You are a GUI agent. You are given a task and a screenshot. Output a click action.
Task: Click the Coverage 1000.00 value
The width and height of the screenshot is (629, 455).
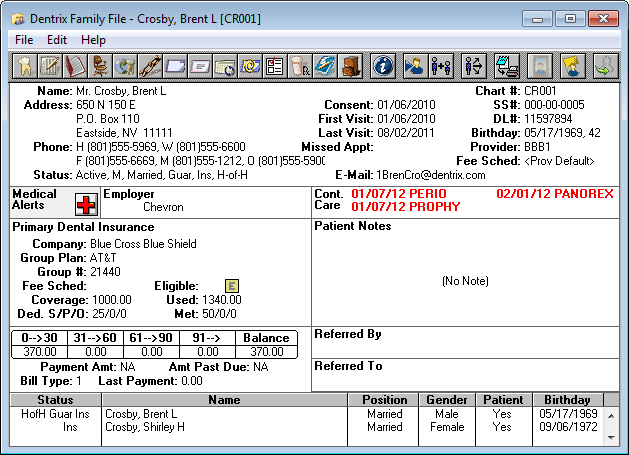pyautogui.click(x=112, y=300)
